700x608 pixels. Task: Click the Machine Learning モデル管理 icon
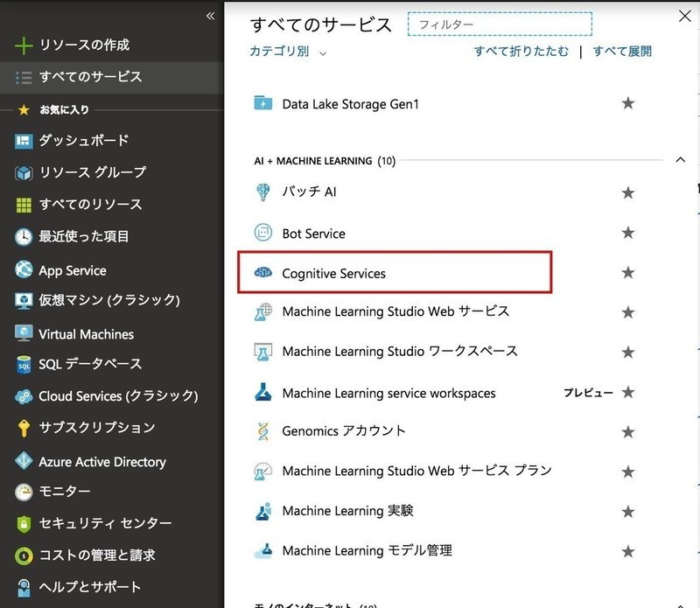click(x=263, y=551)
